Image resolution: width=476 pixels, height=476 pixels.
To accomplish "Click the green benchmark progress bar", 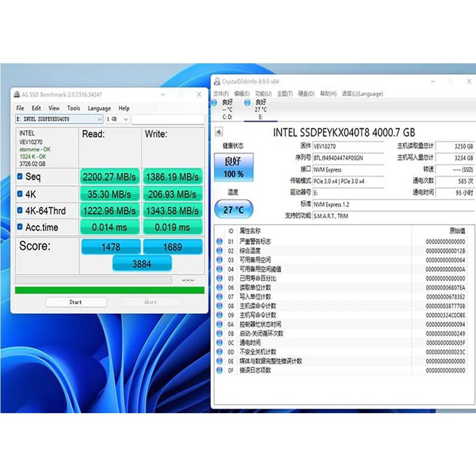I will point(109,289).
